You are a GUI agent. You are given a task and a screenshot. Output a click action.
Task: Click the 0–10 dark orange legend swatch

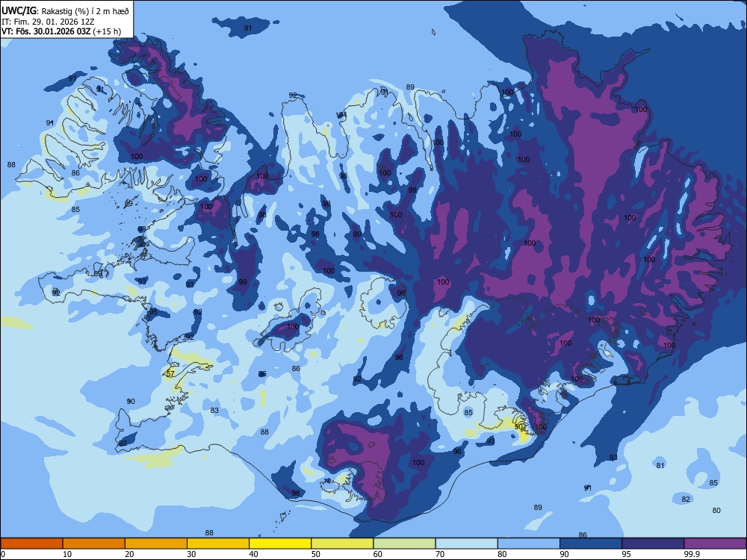click(31, 544)
